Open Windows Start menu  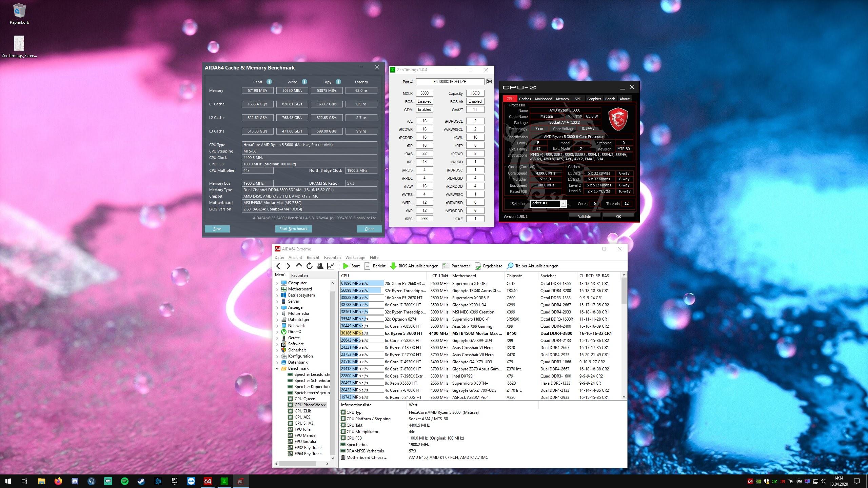[x=8, y=481]
